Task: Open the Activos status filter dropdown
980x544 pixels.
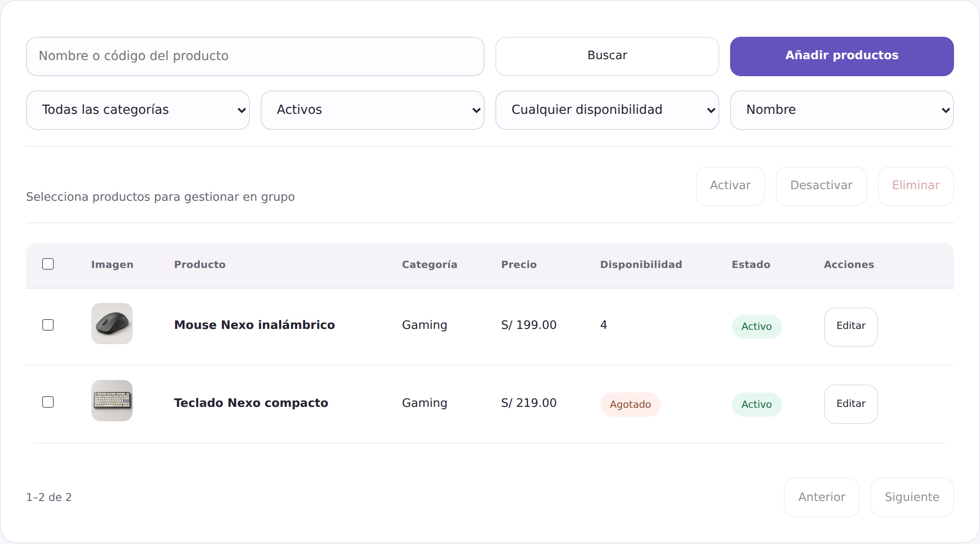Action: click(372, 110)
